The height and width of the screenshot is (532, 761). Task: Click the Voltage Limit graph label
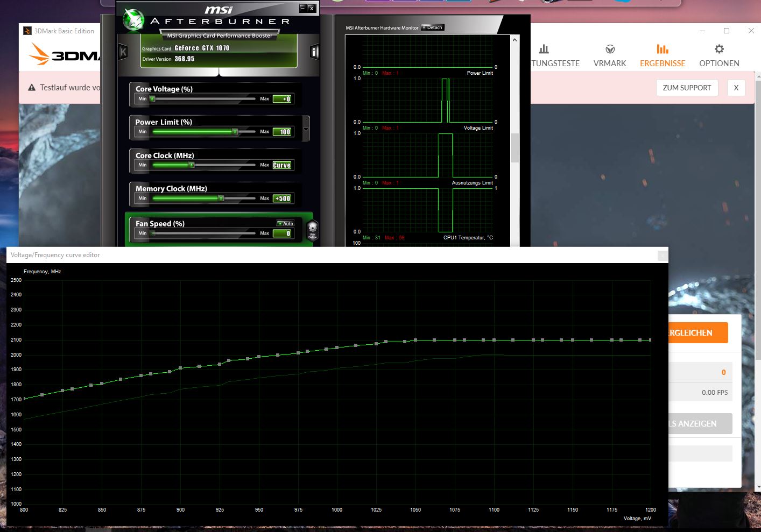tap(478, 128)
